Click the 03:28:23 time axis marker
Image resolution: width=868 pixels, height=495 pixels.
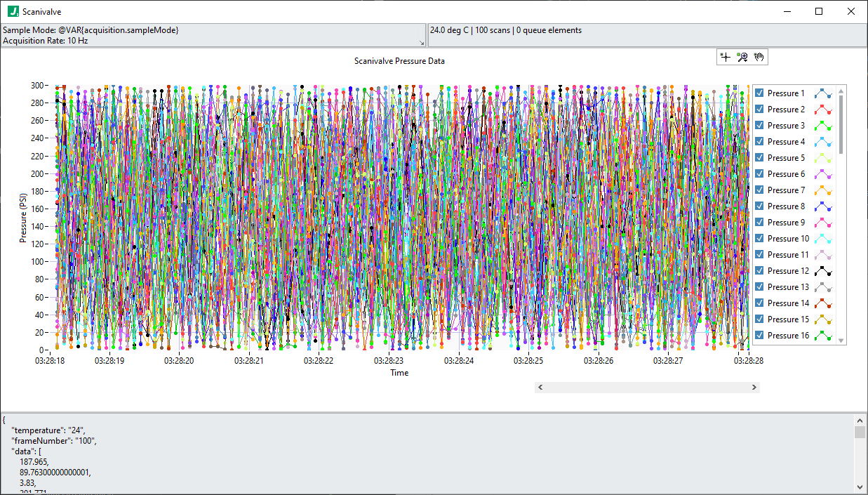pos(388,360)
